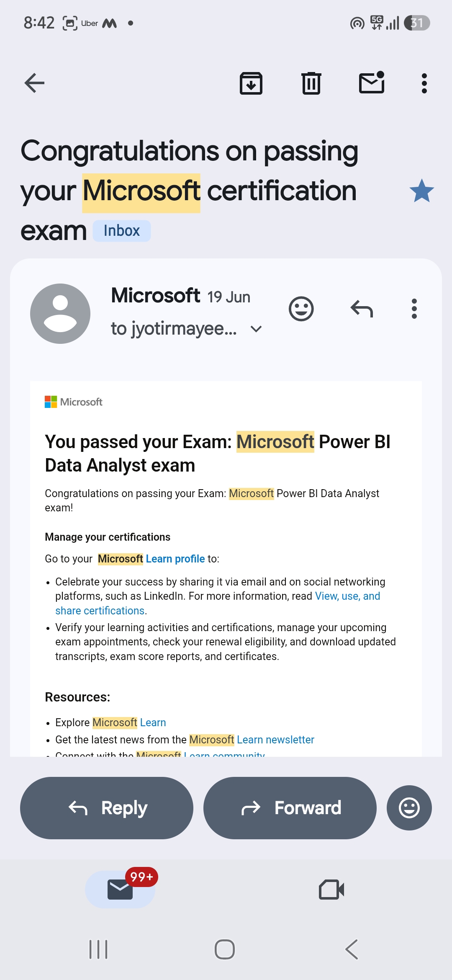Viewport: 452px width, 980px height.
Task: Delete the email with trash icon
Action: [x=311, y=83]
